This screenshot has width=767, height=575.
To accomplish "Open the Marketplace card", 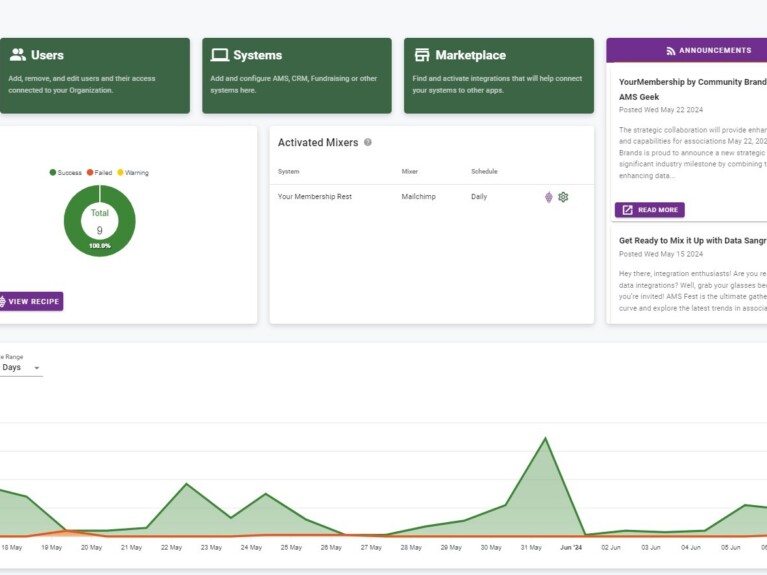I will click(x=498, y=75).
